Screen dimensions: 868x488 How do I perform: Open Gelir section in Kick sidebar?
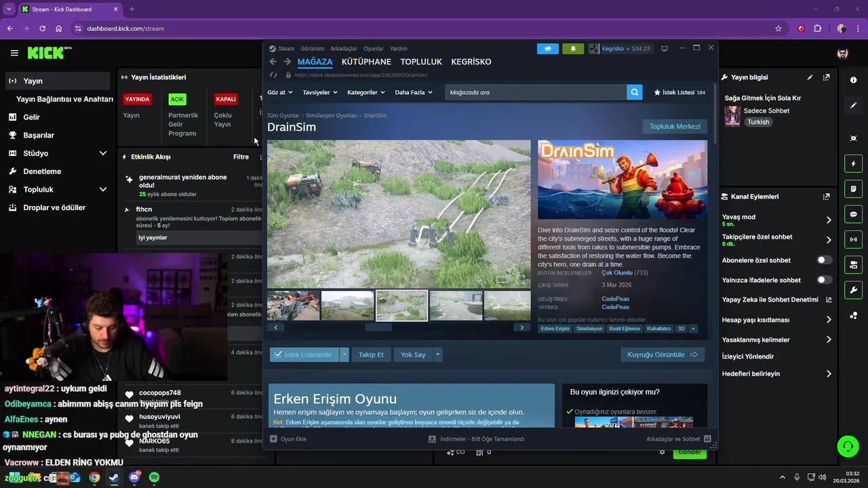(32, 117)
